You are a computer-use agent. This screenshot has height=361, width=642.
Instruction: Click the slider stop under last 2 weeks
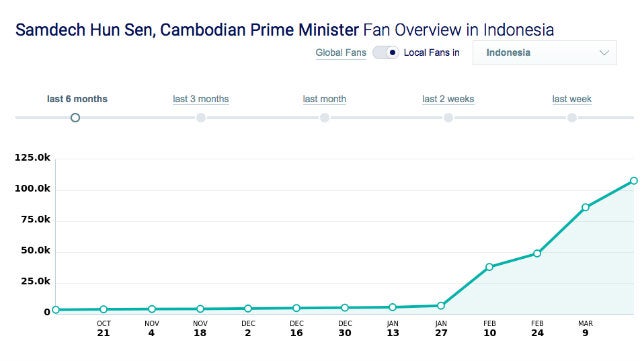click(x=448, y=118)
